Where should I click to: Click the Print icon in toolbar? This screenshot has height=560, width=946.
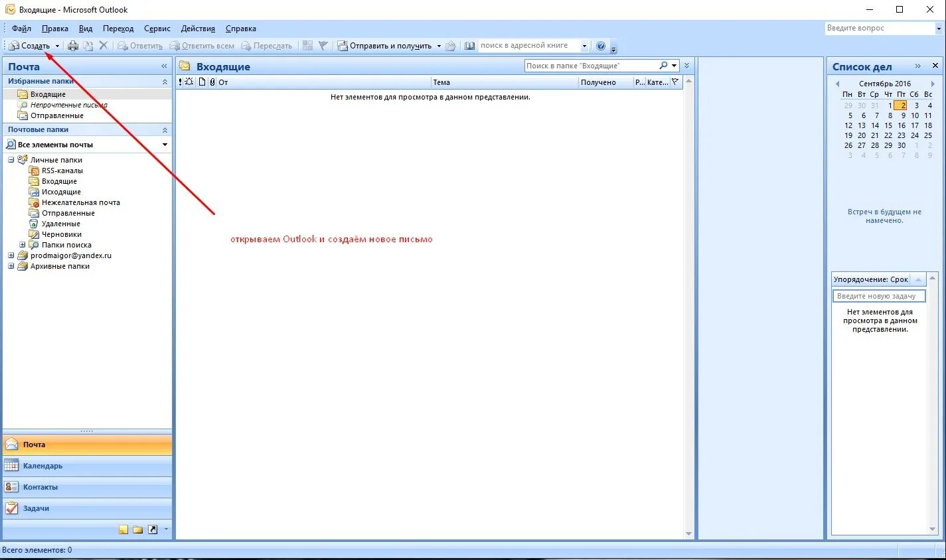tap(73, 46)
